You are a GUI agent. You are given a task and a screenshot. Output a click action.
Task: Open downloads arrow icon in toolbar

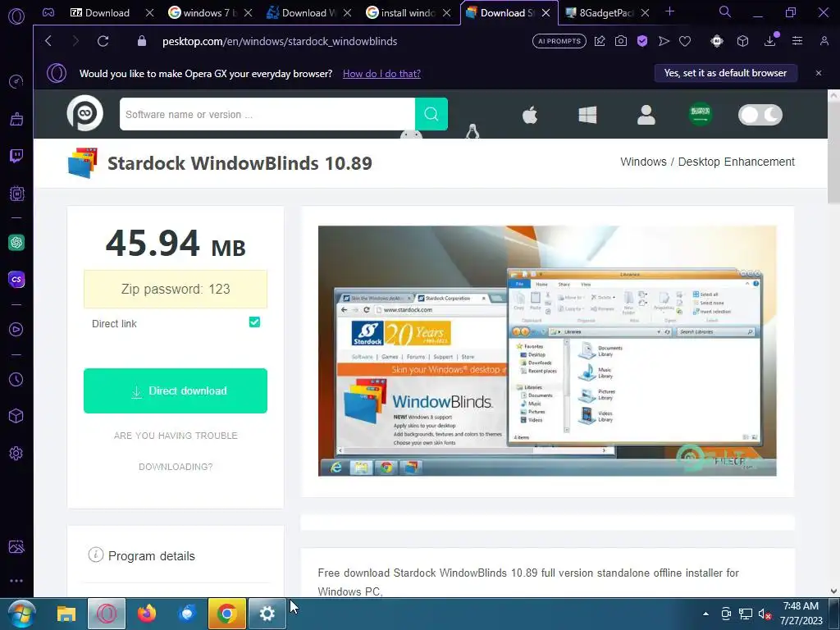(769, 41)
